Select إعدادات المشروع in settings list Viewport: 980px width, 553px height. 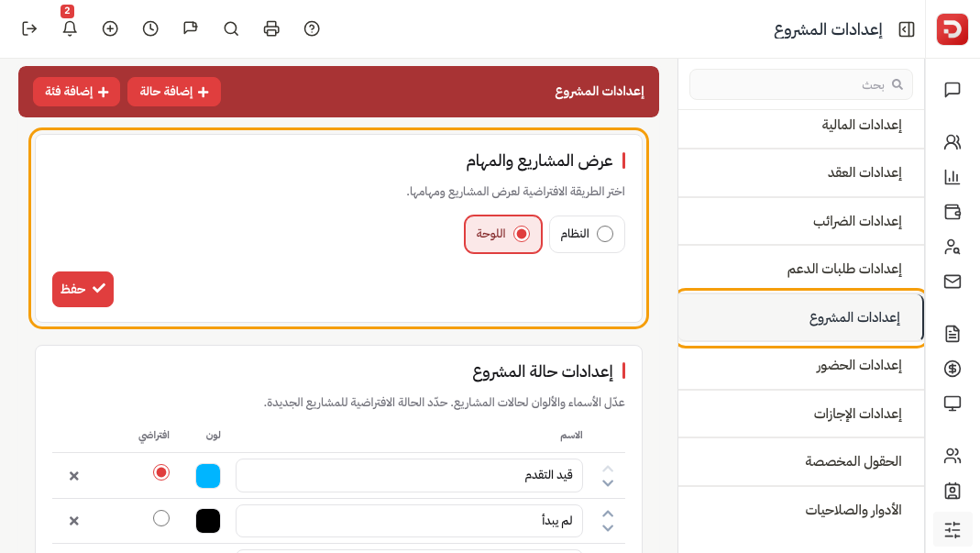[x=800, y=318]
